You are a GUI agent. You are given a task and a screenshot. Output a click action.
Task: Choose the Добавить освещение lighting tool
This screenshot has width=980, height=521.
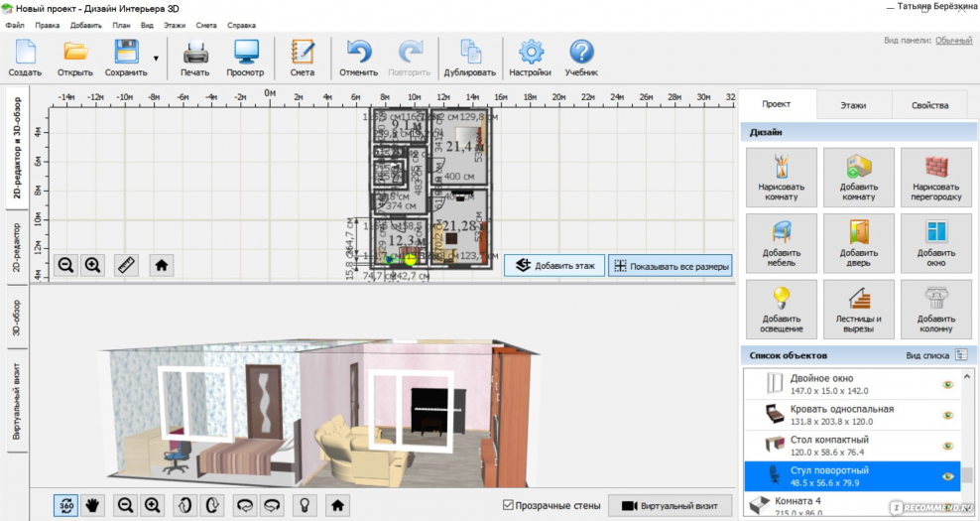pyautogui.click(x=780, y=308)
